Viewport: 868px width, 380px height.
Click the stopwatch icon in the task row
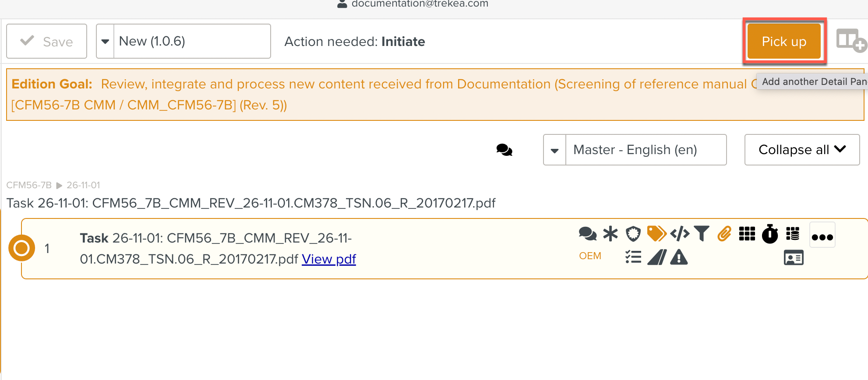point(770,234)
